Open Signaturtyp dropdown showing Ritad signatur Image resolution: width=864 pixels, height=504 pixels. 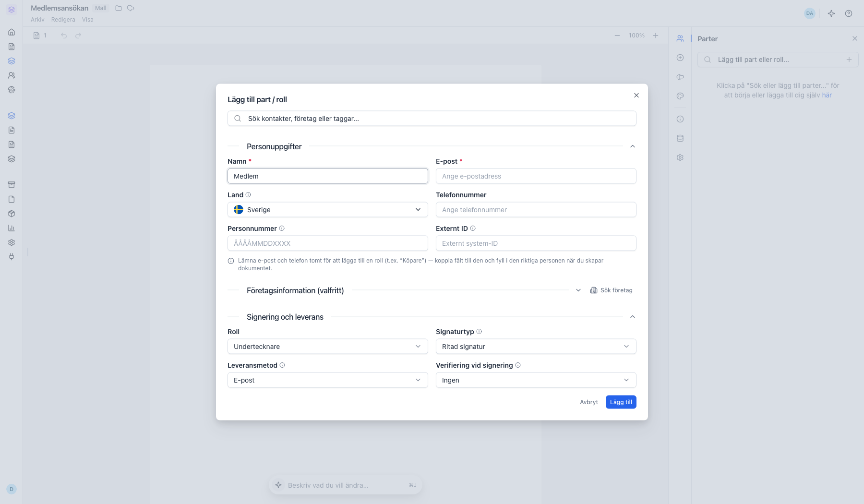pos(536,347)
